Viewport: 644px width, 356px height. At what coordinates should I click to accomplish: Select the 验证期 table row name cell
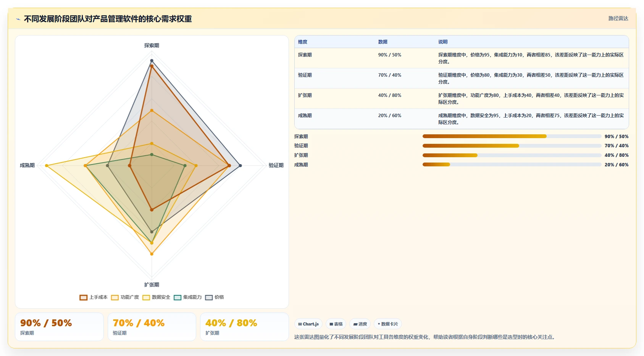[305, 75]
